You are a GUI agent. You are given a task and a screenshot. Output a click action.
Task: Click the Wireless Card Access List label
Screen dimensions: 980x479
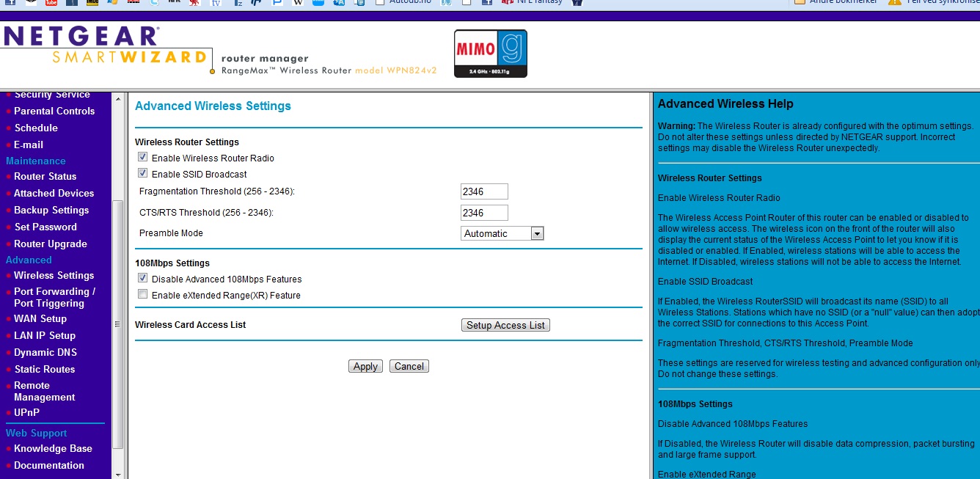tap(191, 324)
